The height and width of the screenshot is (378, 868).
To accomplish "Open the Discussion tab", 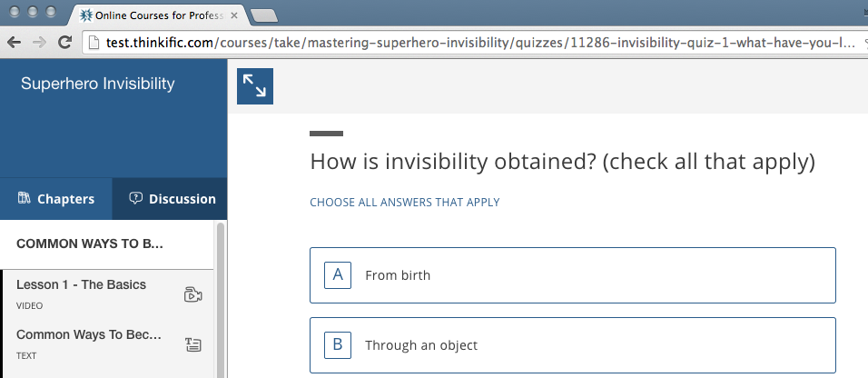I will click(x=170, y=199).
